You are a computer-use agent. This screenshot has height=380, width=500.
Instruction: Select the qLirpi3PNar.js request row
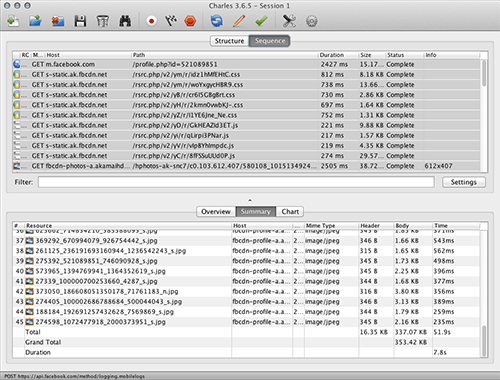(247, 135)
